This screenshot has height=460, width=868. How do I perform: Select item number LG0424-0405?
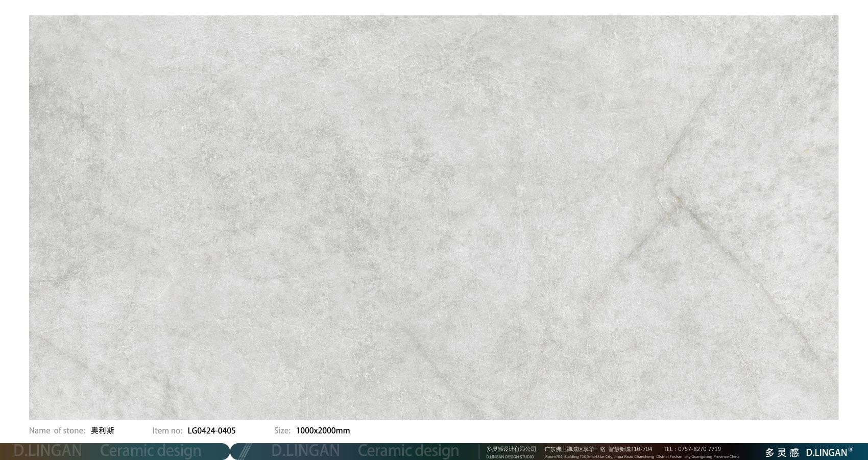(x=211, y=430)
